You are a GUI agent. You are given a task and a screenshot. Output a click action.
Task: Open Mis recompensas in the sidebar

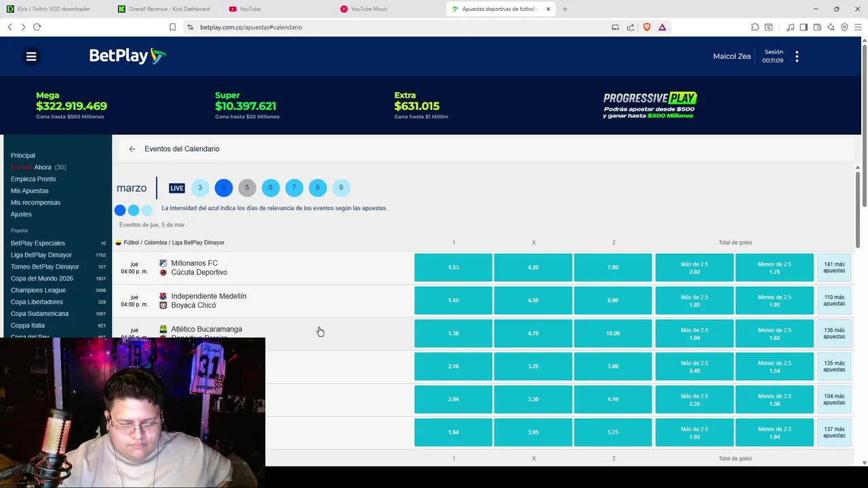pyautogui.click(x=35, y=203)
